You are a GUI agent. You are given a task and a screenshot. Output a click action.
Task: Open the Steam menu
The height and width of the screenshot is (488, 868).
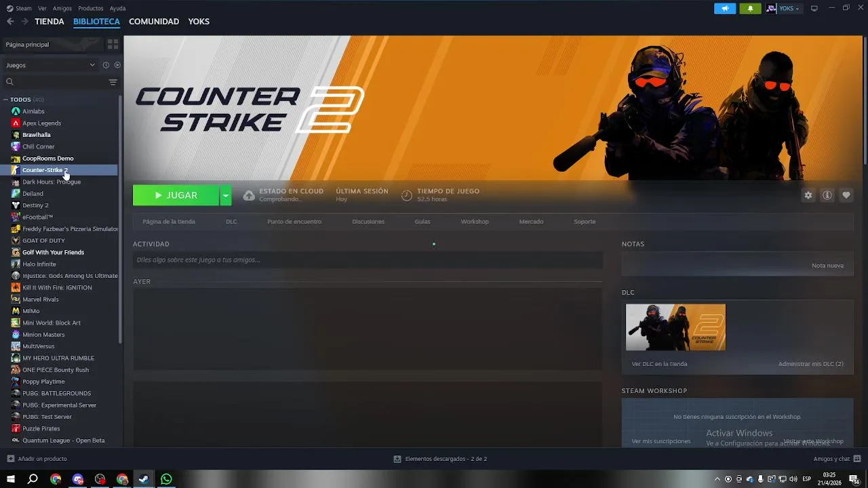(19, 8)
